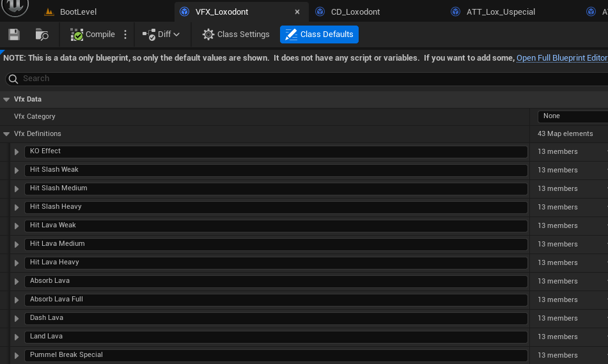608x364 pixels.
Task: Expand the Absorb Lava Full entry
Action: point(16,300)
